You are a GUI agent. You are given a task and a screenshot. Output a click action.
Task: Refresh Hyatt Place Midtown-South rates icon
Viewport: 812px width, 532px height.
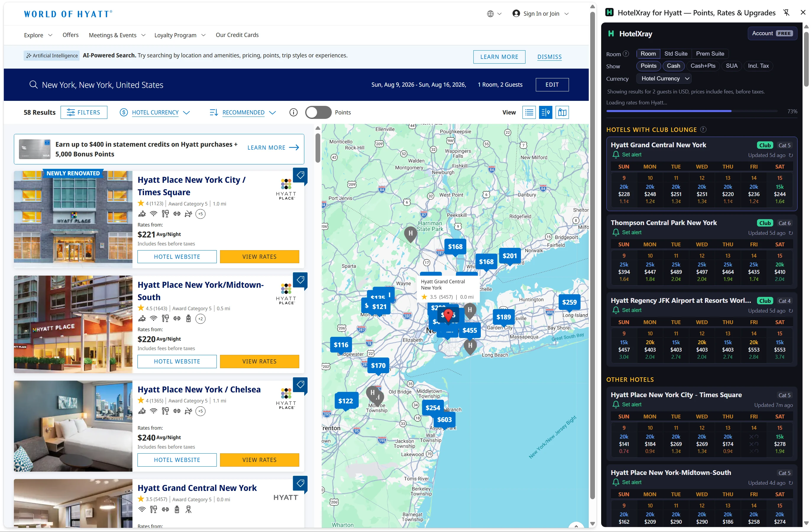click(x=791, y=483)
